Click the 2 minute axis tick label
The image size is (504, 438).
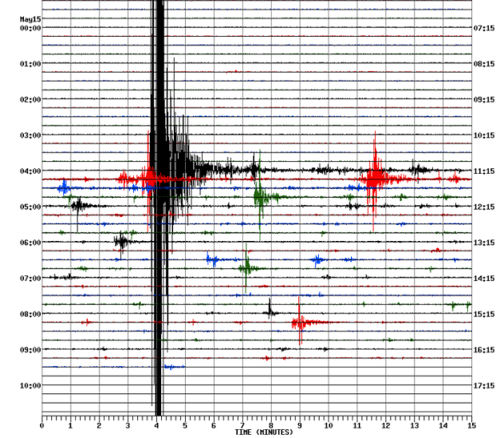coord(99,426)
